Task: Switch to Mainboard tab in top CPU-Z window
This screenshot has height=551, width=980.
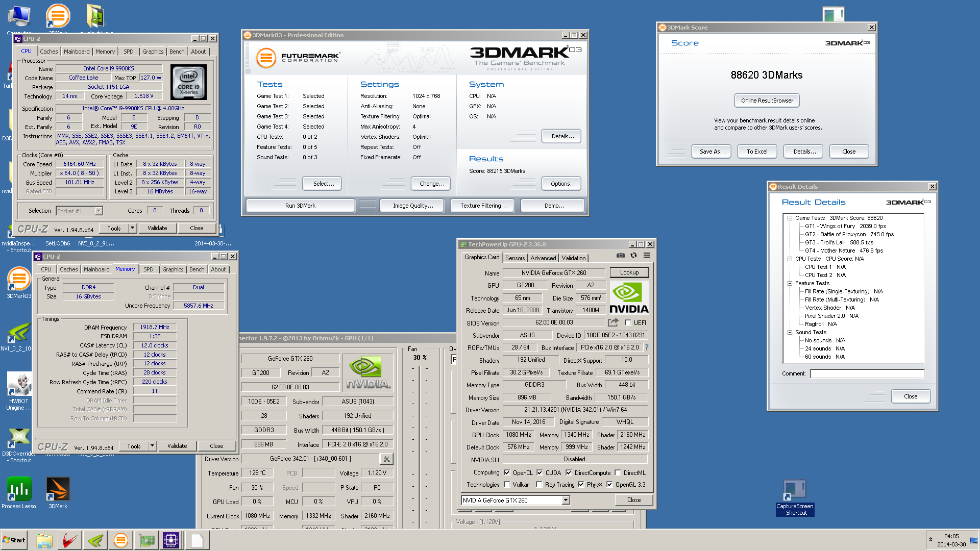Action: pos(77,52)
